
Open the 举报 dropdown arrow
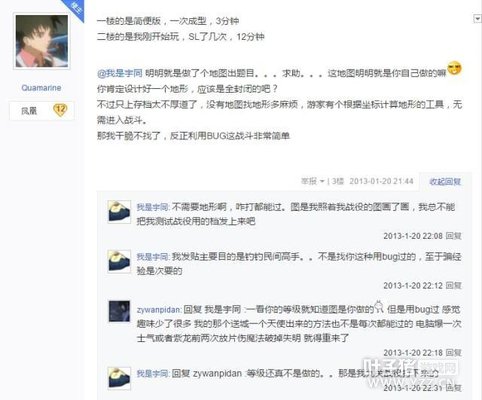click(x=322, y=181)
